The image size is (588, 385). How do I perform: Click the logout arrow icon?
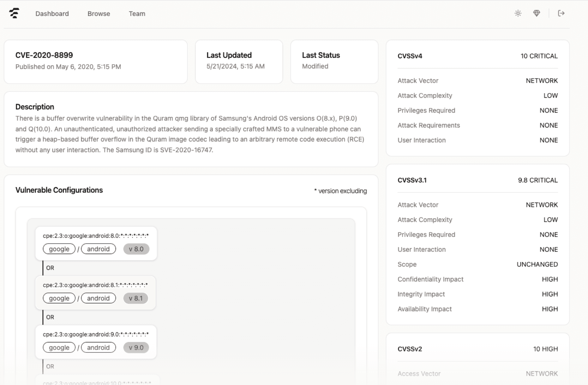[561, 13]
